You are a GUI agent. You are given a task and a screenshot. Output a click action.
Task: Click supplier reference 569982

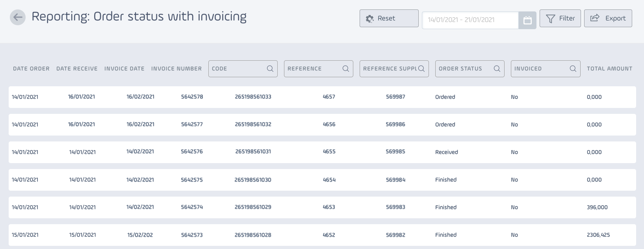coord(395,235)
